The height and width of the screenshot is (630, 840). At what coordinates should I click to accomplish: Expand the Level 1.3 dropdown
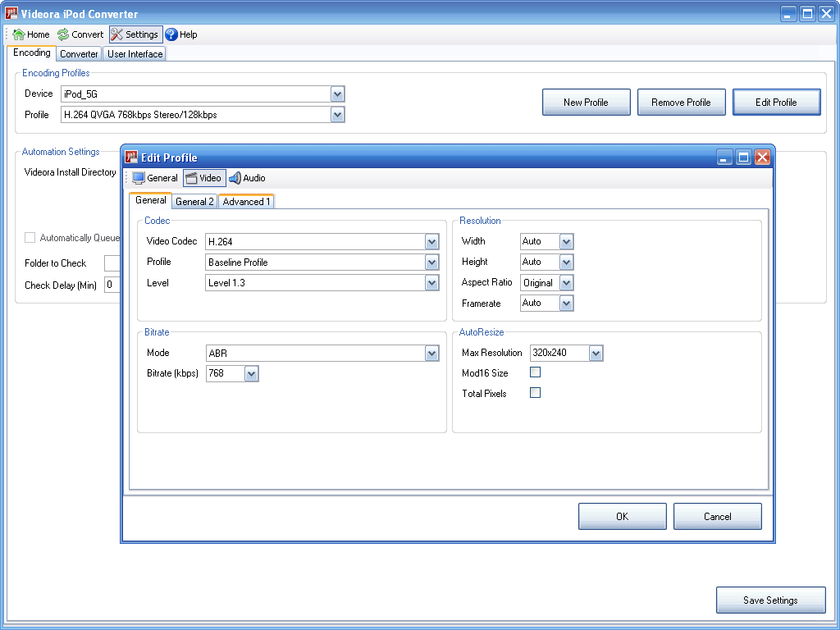431,283
